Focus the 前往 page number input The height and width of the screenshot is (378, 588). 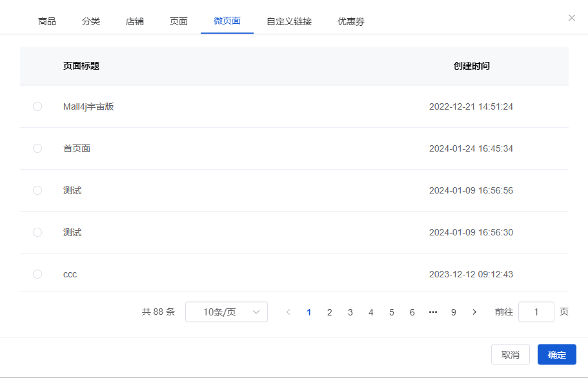click(x=536, y=312)
